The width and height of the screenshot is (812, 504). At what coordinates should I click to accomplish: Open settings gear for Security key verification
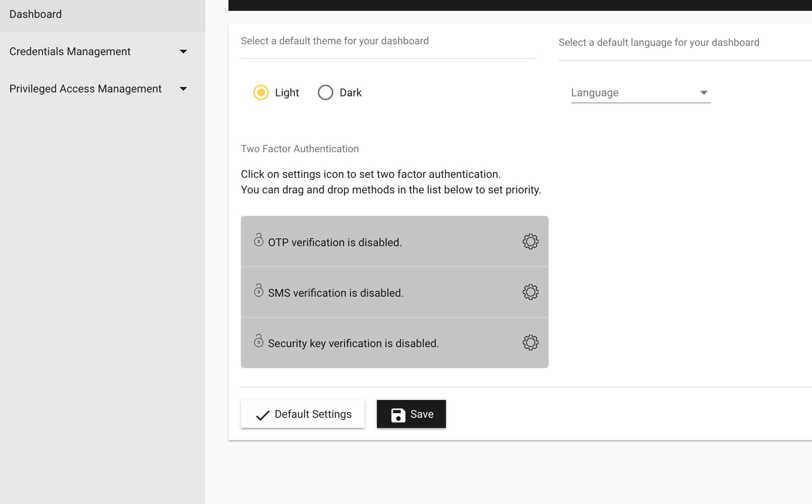(x=530, y=342)
